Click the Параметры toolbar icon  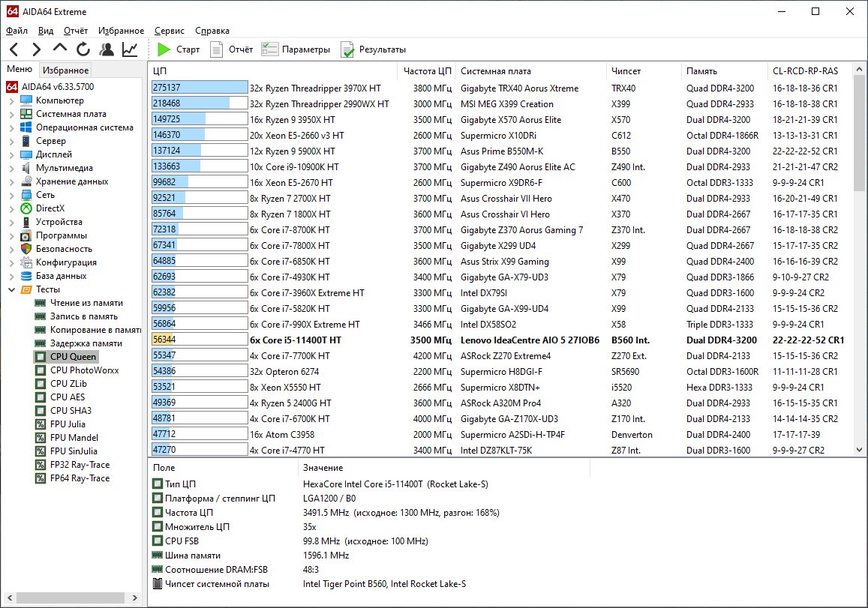point(269,49)
